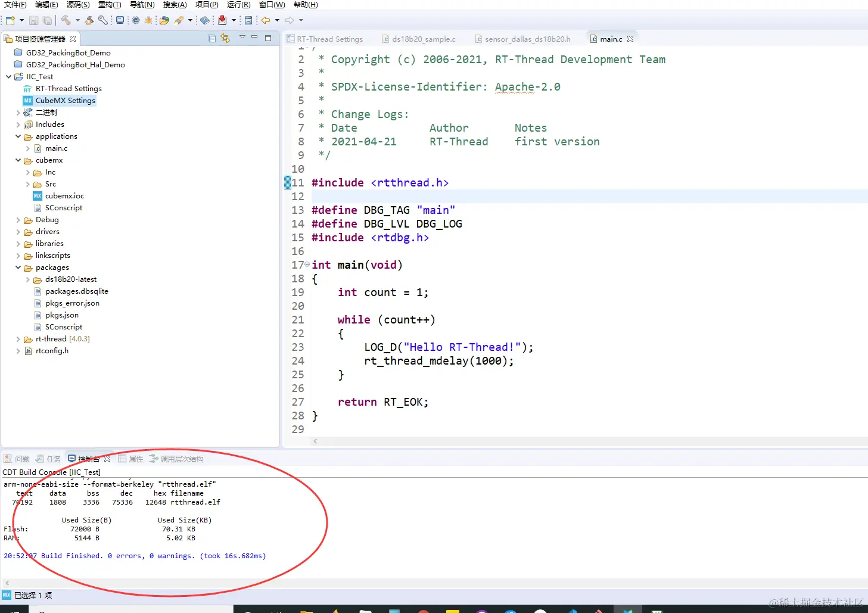Select pkgs_error.json file
The height and width of the screenshot is (613, 868).
click(x=67, y=303)
